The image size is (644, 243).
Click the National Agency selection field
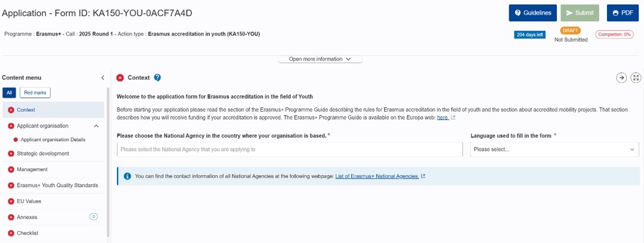(x=290, y=149)
